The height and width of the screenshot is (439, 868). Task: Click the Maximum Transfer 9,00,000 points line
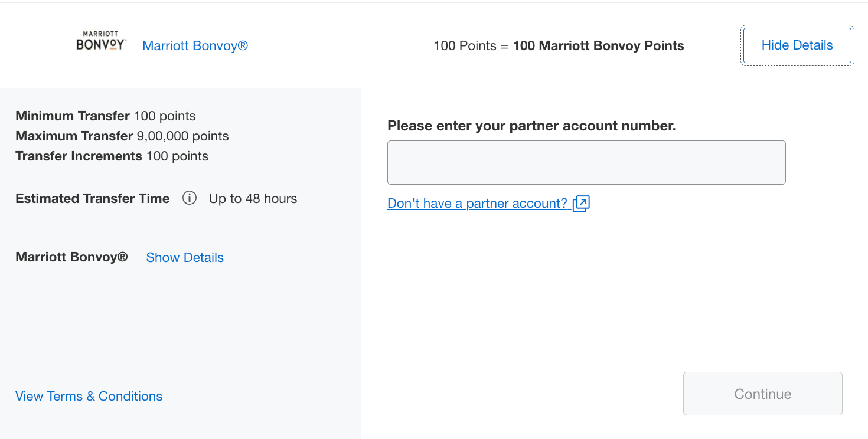point(122,136)
